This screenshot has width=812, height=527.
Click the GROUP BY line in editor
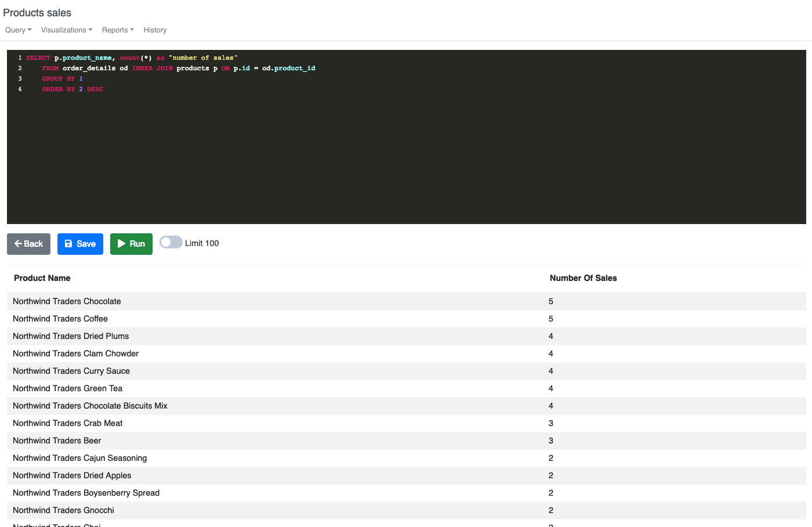click(x=63, y=79)
